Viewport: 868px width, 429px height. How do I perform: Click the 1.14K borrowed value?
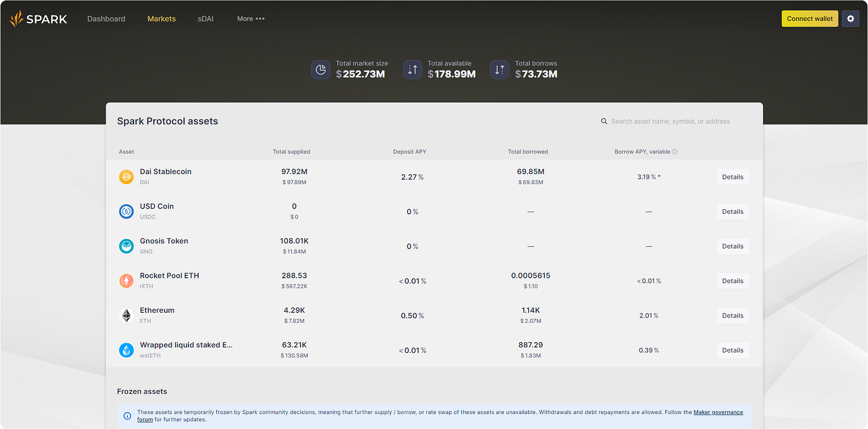tap(531, 310)
